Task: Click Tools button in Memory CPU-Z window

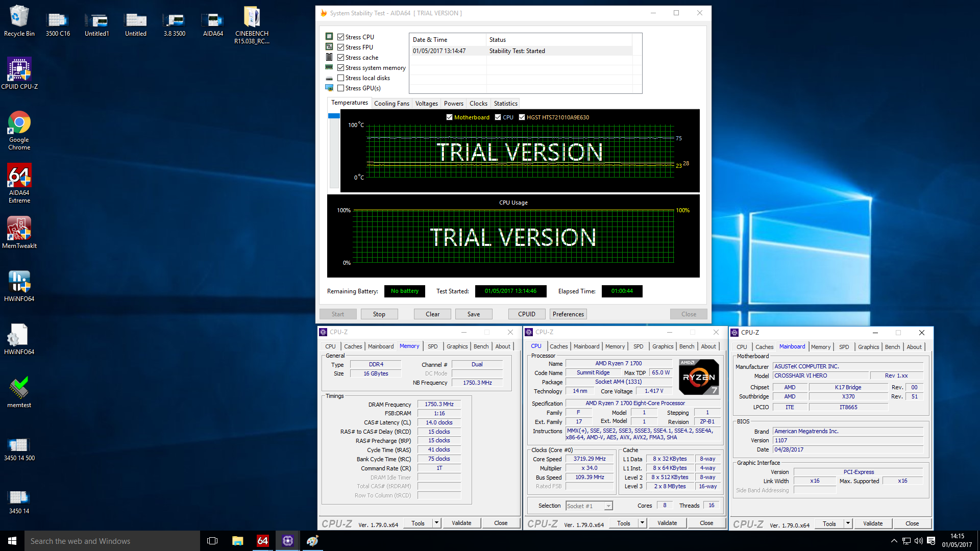Action: tap(418, 523)
